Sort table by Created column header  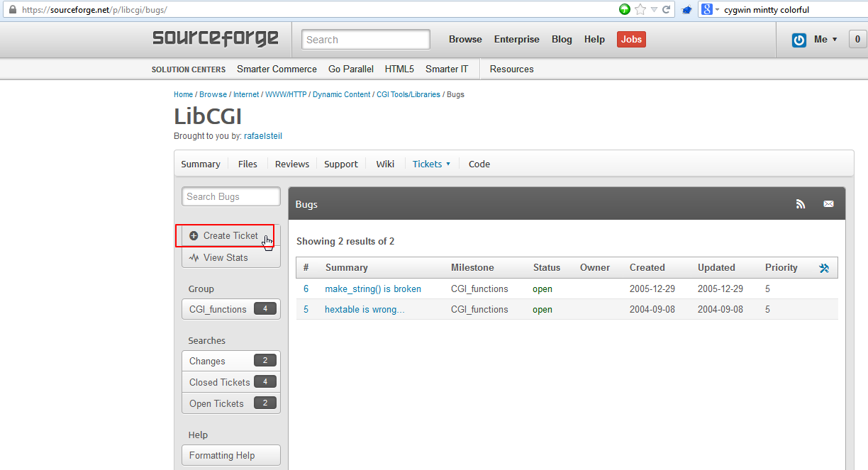click(x=647, y=268)
